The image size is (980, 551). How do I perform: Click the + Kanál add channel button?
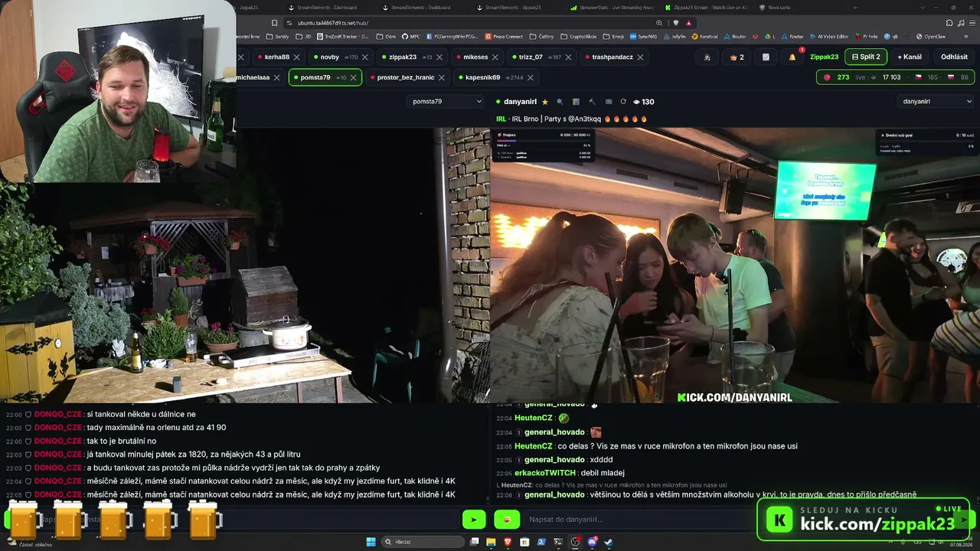(910, 57)
